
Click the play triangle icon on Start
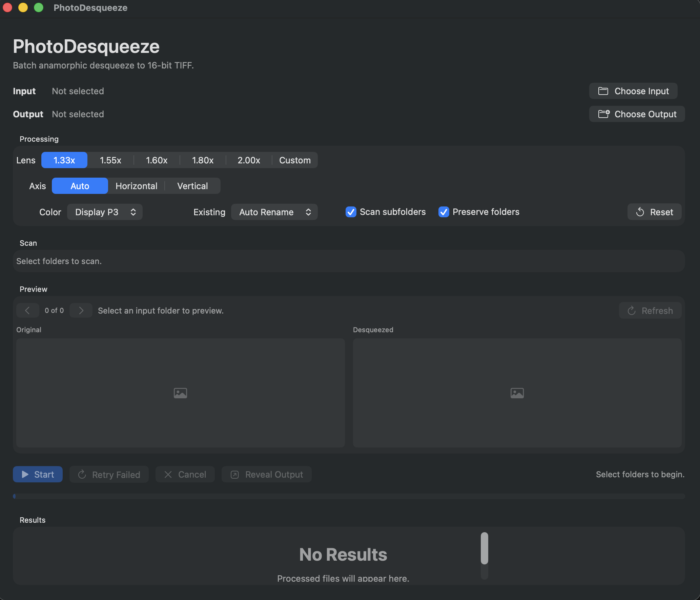click(x=25, y=474)
